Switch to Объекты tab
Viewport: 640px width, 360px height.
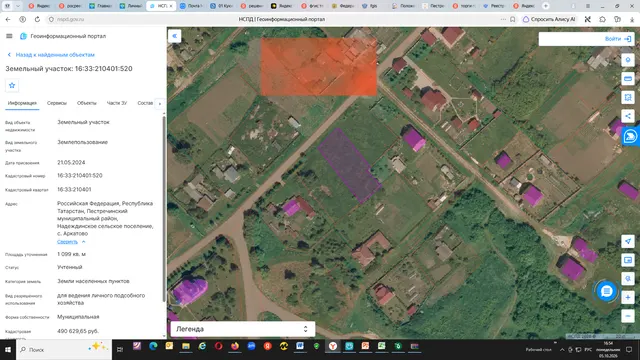click(x=87, y=103)
